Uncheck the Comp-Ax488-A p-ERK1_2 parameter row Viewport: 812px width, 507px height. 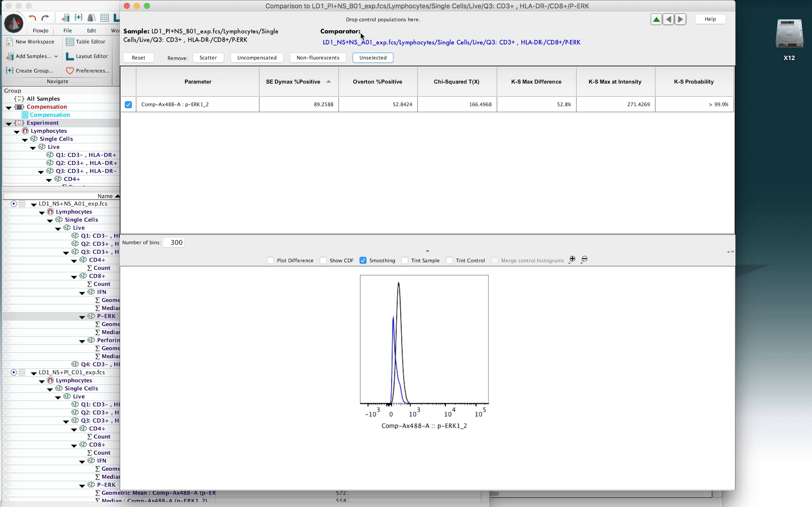pyautogui.click(x=128, y=105)
